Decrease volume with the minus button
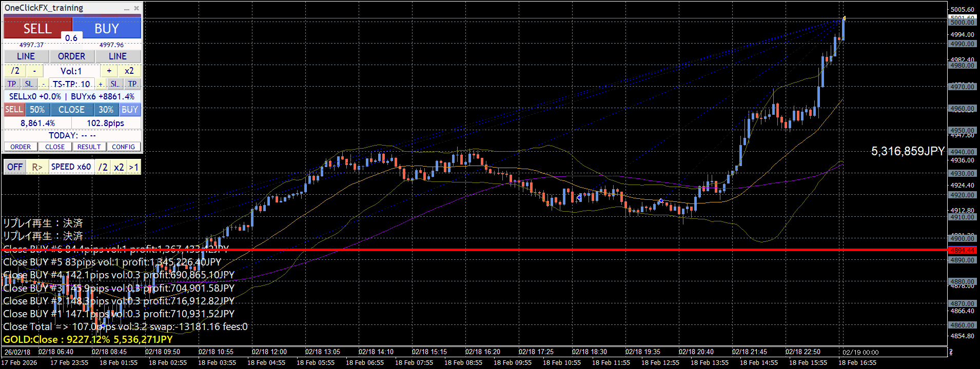 coord(34,71)
